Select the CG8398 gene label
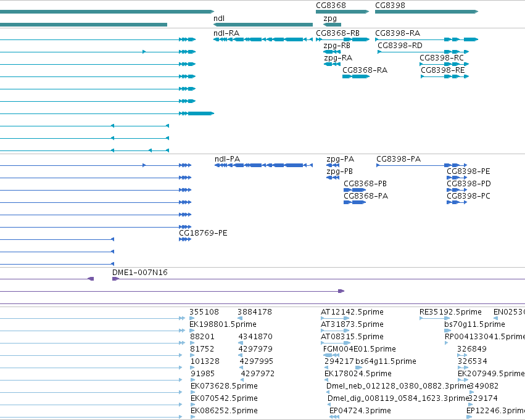This screenshot has width=525, height=420. click(390, 6)
